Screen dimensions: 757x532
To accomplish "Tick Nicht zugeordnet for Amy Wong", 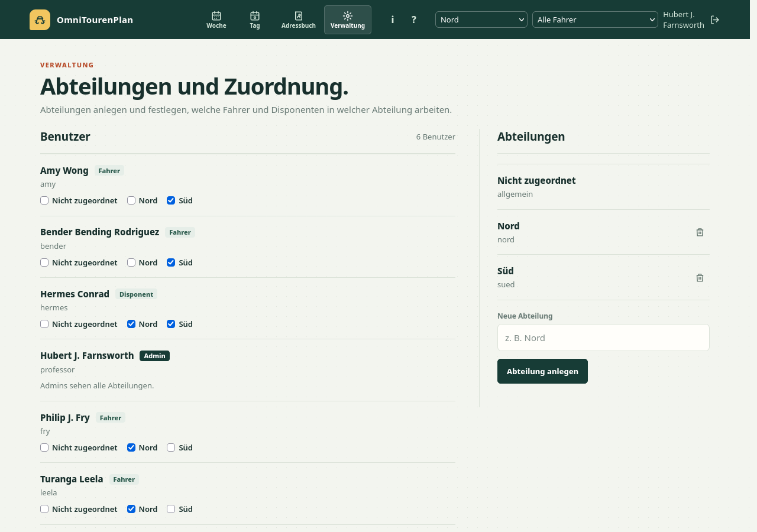I will click(44, 200).
